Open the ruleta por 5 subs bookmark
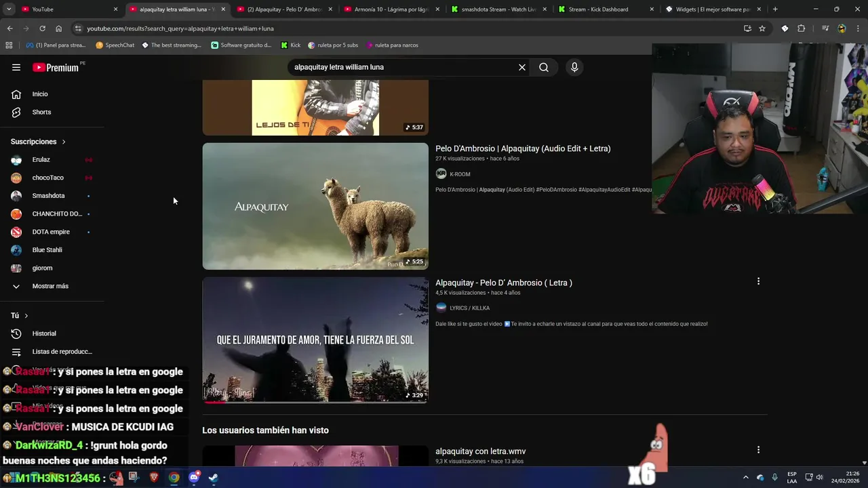The height and width of the screenshot is (488, 868). (x=332, y=45)
